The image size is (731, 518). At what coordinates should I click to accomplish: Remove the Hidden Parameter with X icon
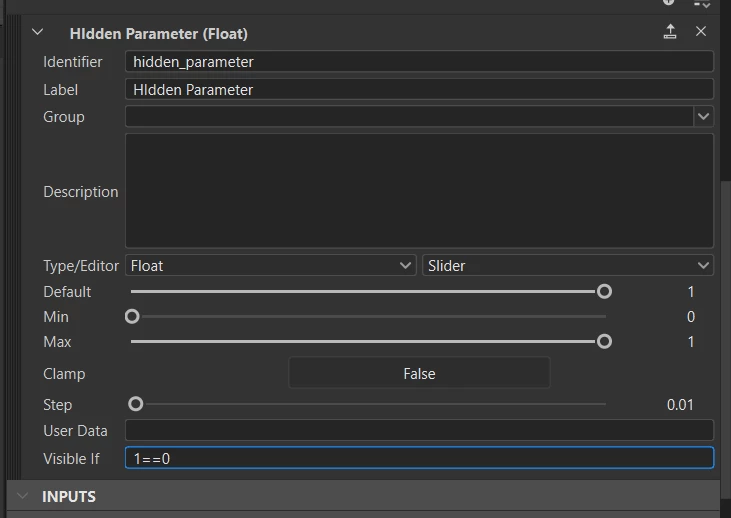[701, 31]
